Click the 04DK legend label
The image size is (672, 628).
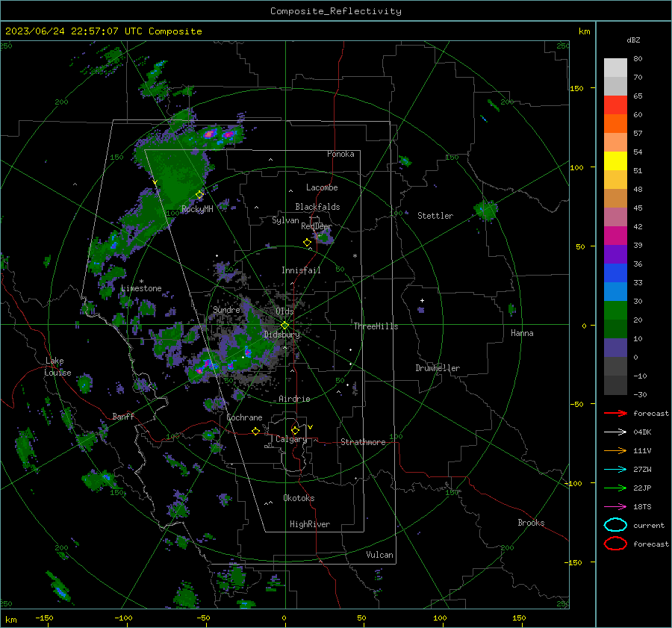pyautogui.click(x=642, y=432)
